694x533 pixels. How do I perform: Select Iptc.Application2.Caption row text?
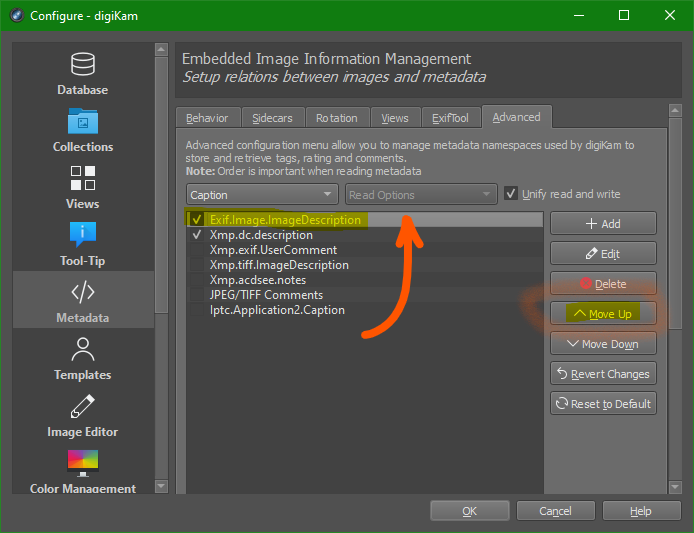tap(277, 310)
